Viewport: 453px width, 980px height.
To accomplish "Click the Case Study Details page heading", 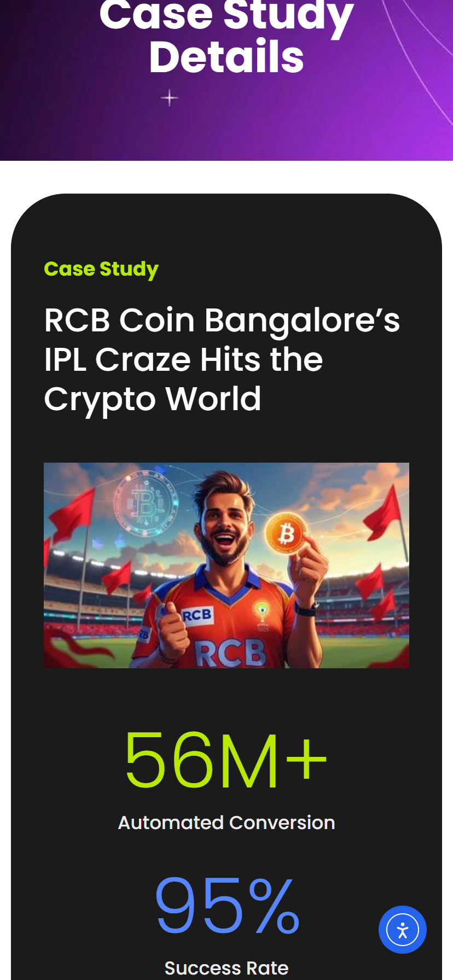I will (x=226, y=36).
